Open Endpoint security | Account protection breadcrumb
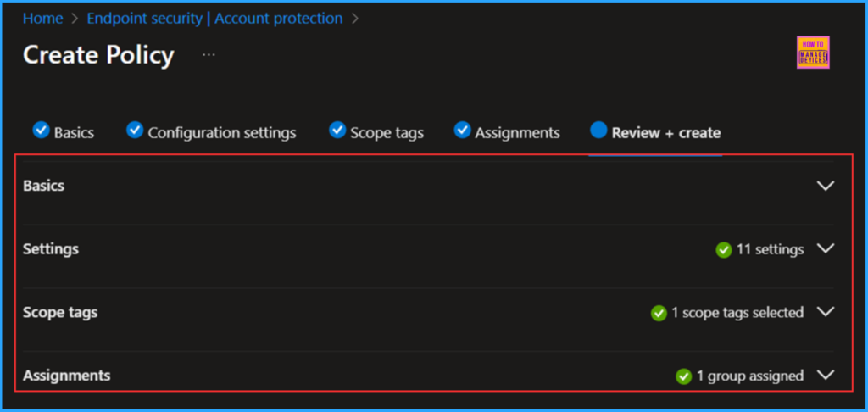Viewport: 868px width, 412px height. (x=214, y=19)
